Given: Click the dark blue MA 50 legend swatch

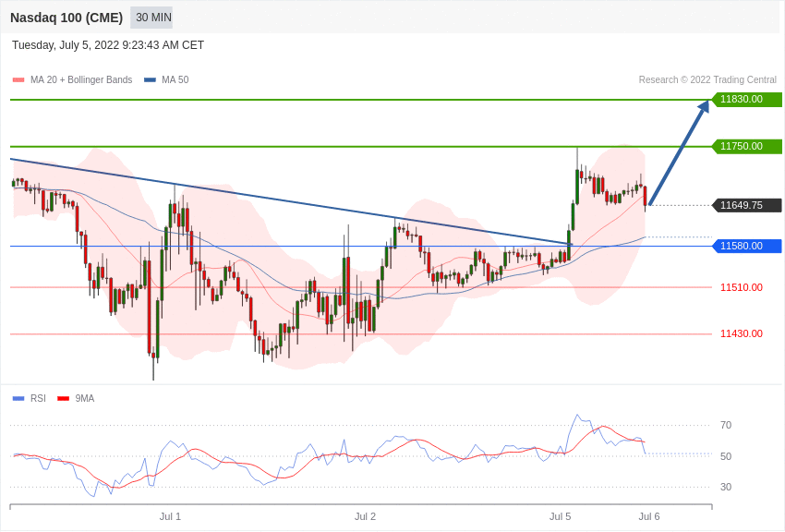Looking at the screenshot, I should (x=150, y=80).
